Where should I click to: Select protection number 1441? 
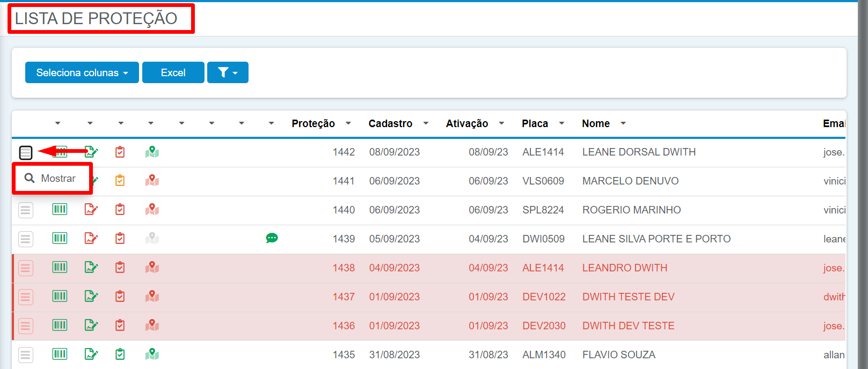344,181
